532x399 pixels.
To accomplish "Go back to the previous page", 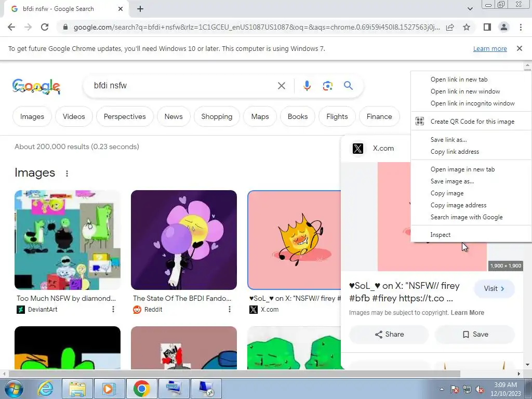I will click(x=11, y=27).
